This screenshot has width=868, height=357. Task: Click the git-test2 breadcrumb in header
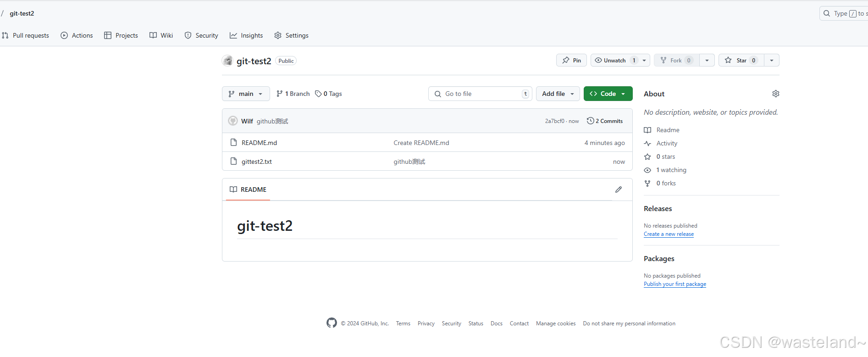tap(22, 13)
